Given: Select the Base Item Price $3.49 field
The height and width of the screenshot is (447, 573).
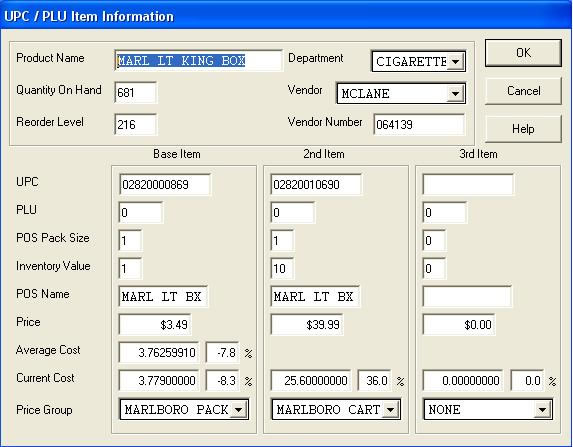Looking at the screenshot, I should point(155,324).
